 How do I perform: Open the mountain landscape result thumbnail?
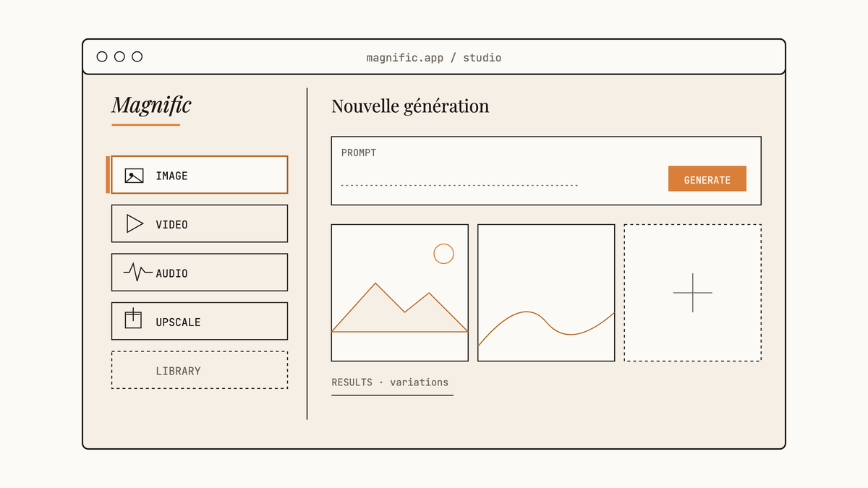[x=399, y=293]
